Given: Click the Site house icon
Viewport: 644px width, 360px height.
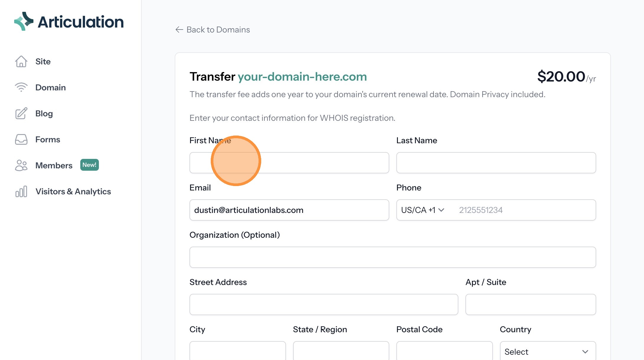Looking at the screenshot, I should coord(21,61).
